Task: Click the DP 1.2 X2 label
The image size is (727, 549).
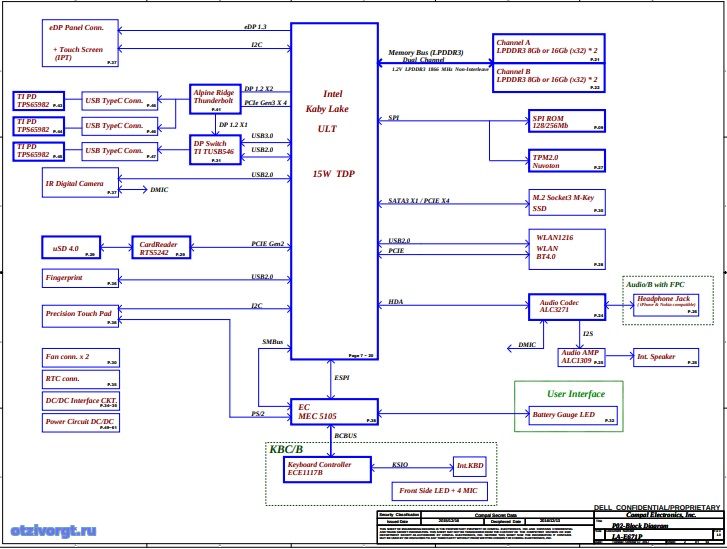Action: pos(259,89)
